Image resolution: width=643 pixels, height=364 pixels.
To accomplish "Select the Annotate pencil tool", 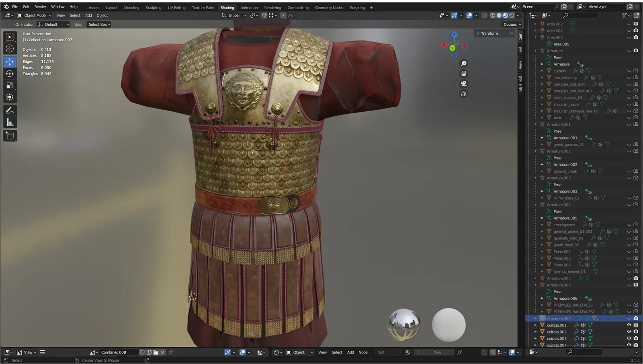I will pyautogui.click(x=10, y=110).
